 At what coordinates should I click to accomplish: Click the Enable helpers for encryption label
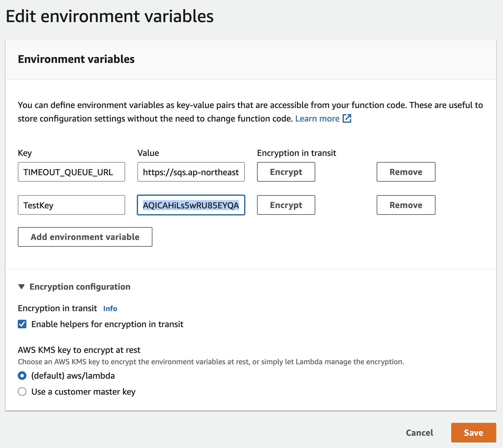tap(107, 324)
